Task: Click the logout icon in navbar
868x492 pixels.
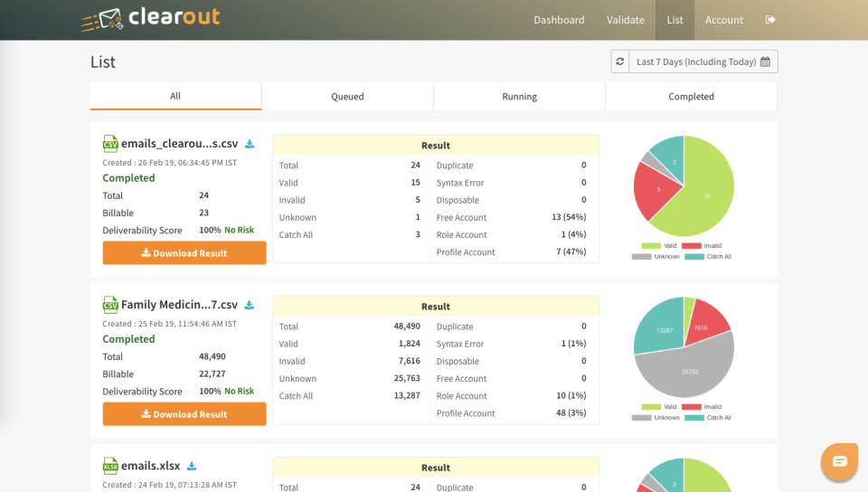Action: [x=770, y=20]
